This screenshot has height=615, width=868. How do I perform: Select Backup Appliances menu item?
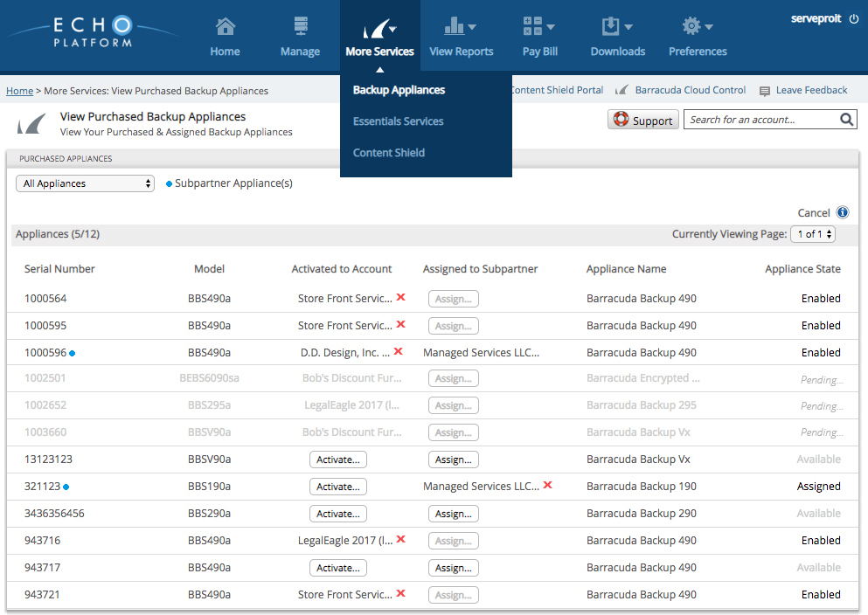[x=399, y=90]
